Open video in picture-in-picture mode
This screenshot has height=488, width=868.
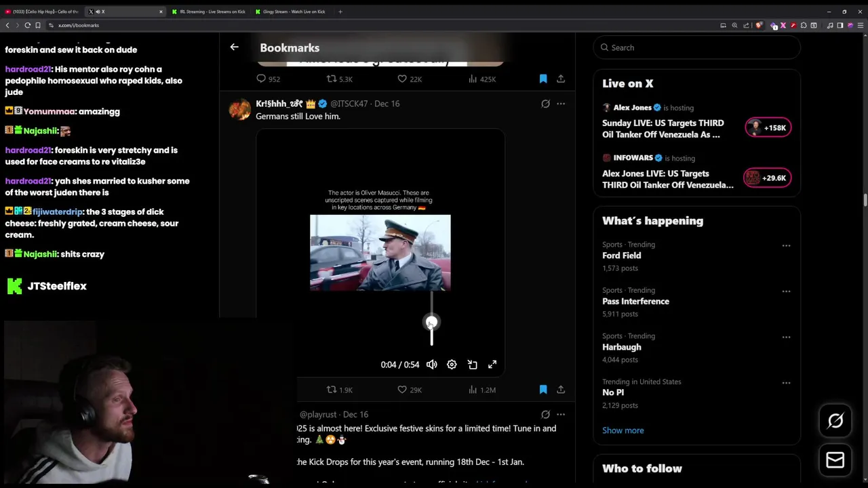tap(473, 365)
